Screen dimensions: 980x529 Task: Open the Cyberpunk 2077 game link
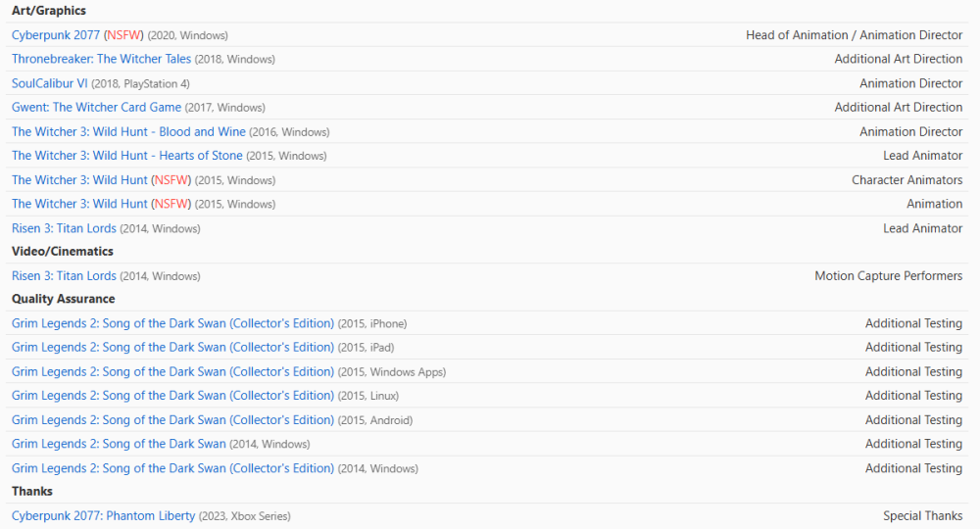click(x=56, y=35)
